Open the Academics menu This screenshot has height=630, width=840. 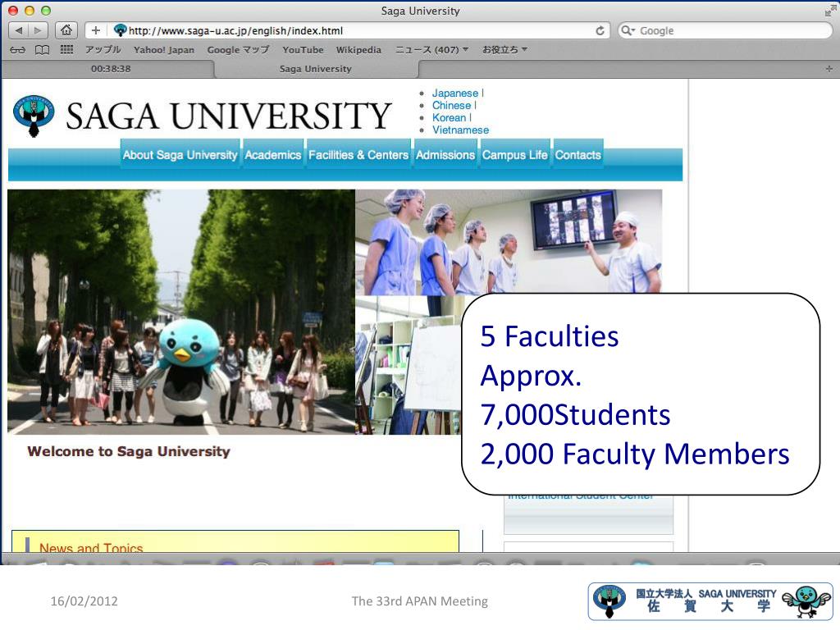pyautogui.click(x=273, y=155)
